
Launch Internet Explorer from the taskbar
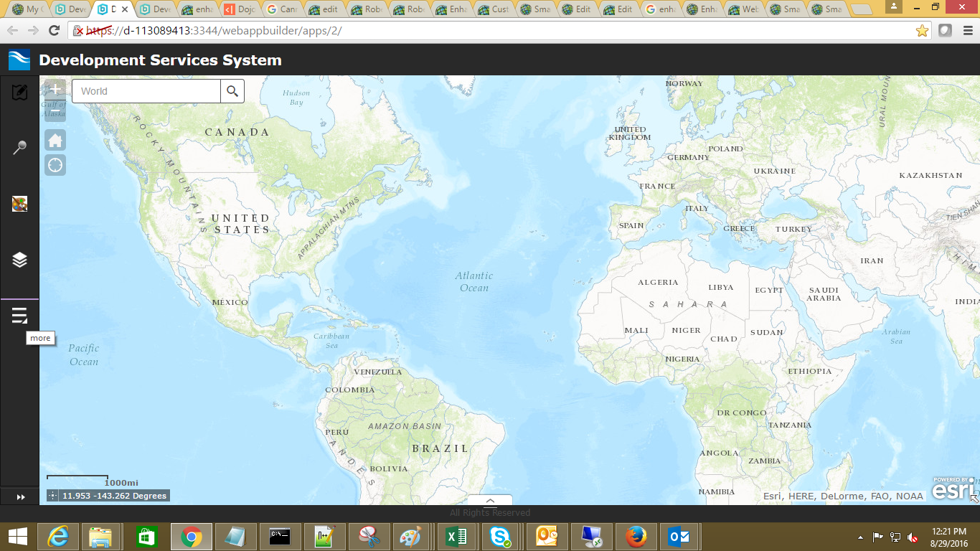58,537
